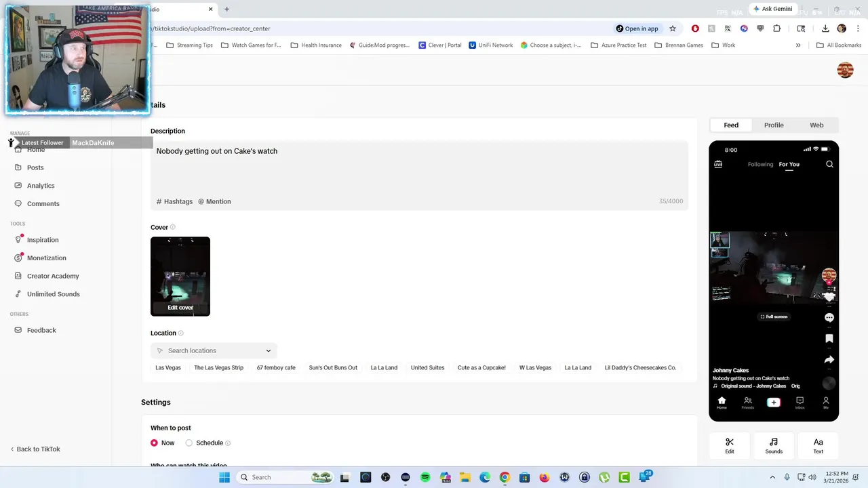Screen dimensions: 868x488
Task: Click Open in app button
Action: [637, 28]
